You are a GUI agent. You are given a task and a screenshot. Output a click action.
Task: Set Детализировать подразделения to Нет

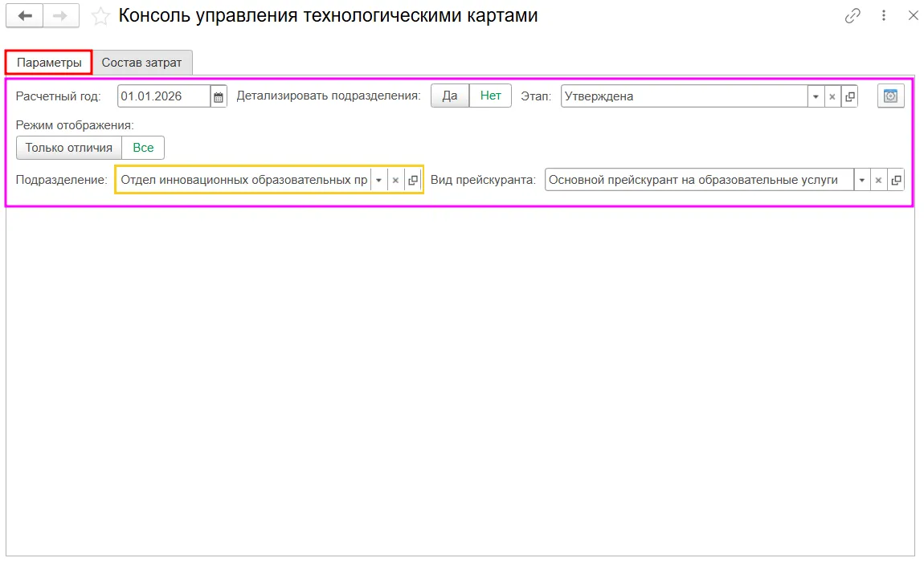point(490,96)
